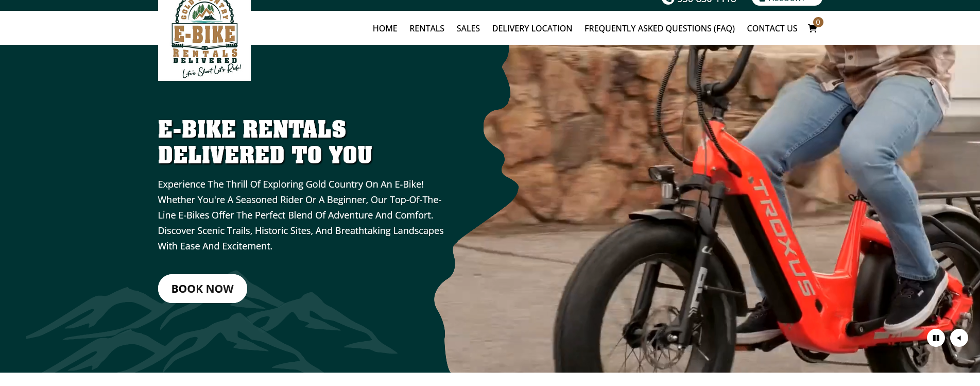Go to the Home menu item
This screenshot has width=980, height=386.
click(385, 28)
